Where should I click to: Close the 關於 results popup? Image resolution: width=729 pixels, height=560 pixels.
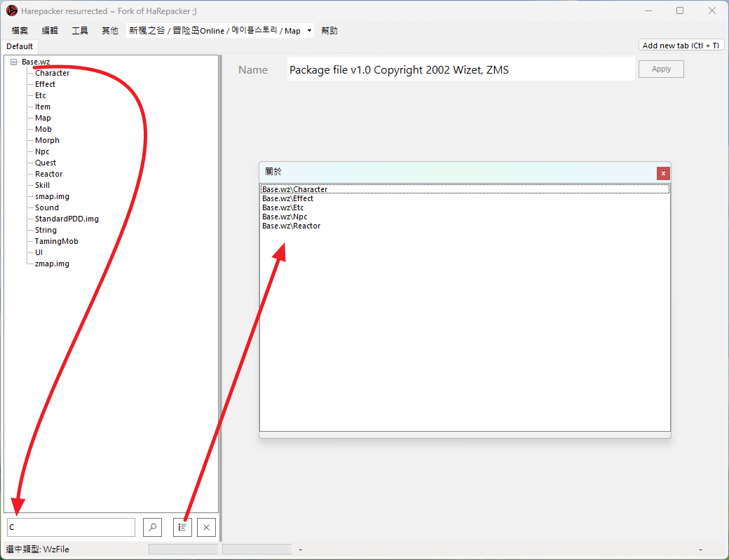[663, 173]
